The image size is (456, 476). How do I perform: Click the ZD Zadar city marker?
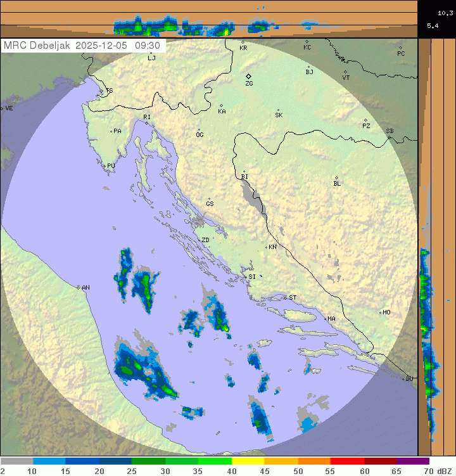198,240
